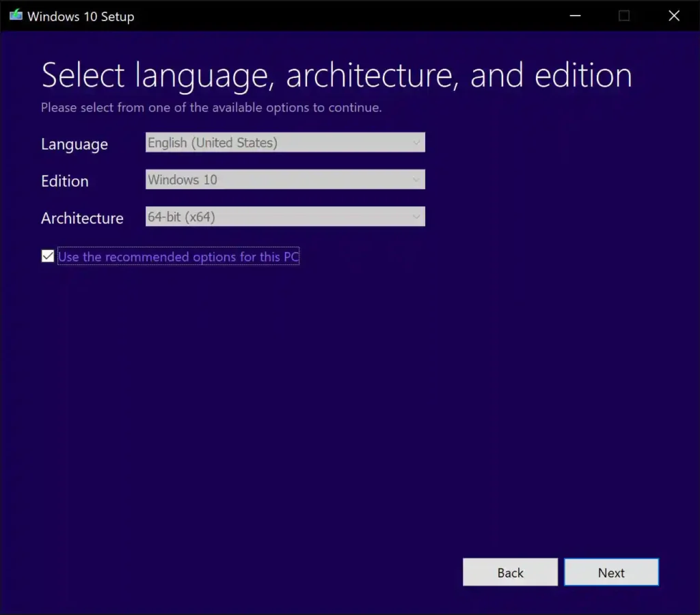Click the Edition field label
Screen dimensions: 700x615
(x=65, y=181)
